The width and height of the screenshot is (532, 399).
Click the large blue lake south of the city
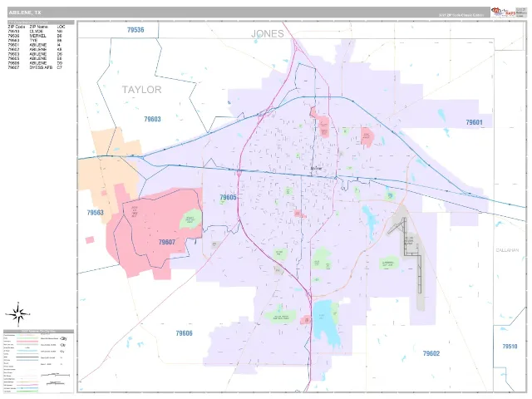pos(325,323)
